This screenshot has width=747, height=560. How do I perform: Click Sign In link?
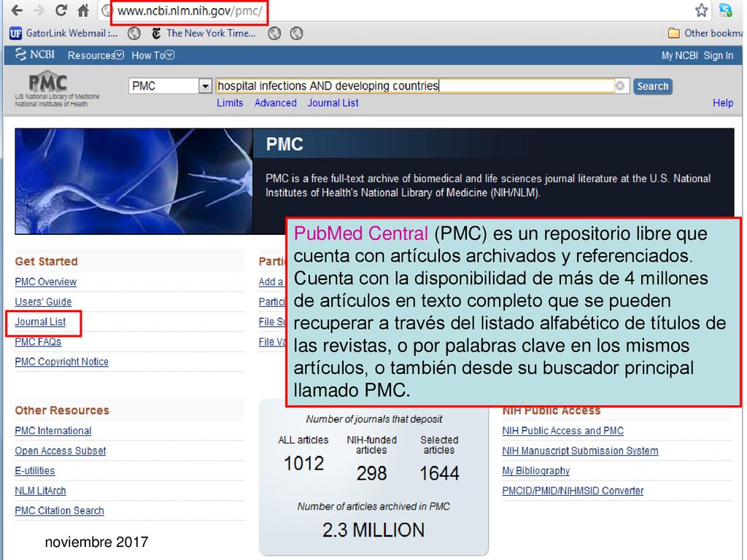click(719, 55)
